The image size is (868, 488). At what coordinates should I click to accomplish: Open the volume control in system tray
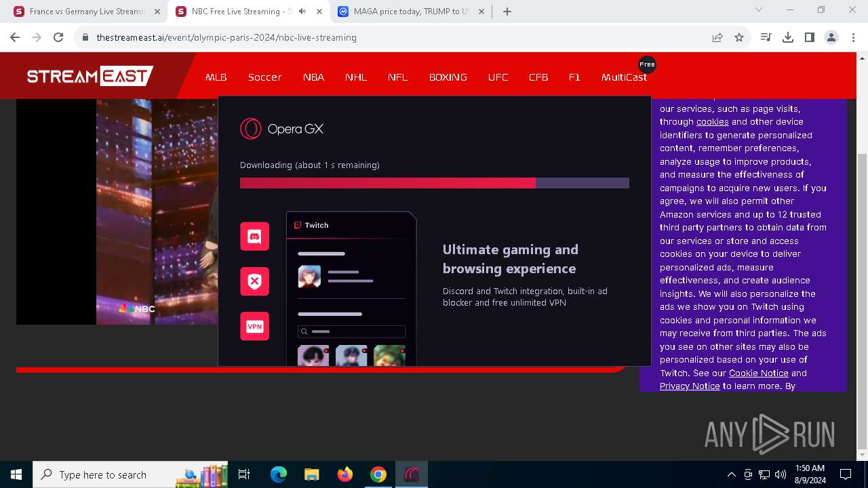point(781,474)
